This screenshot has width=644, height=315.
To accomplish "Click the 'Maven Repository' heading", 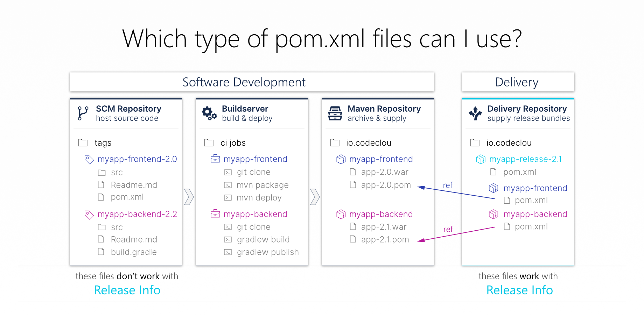I will pos(384,109).
